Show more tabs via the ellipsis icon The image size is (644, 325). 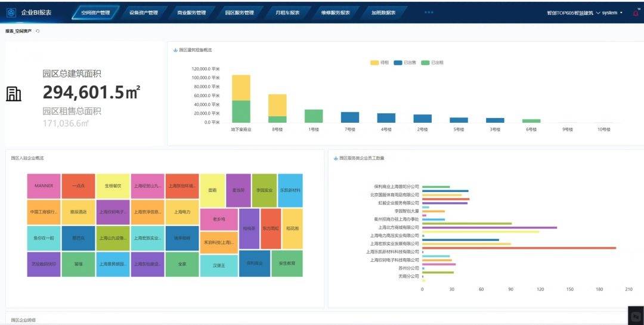pyautogui.click(x=429, y=13)
